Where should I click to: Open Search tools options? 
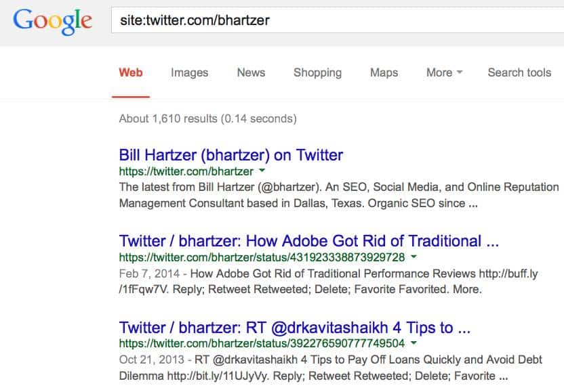pyautogui.click(x=519, y=72)
